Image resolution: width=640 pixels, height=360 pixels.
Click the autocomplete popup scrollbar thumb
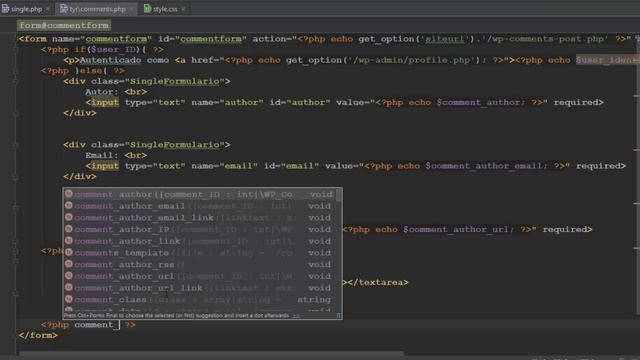tap(339, 195)
